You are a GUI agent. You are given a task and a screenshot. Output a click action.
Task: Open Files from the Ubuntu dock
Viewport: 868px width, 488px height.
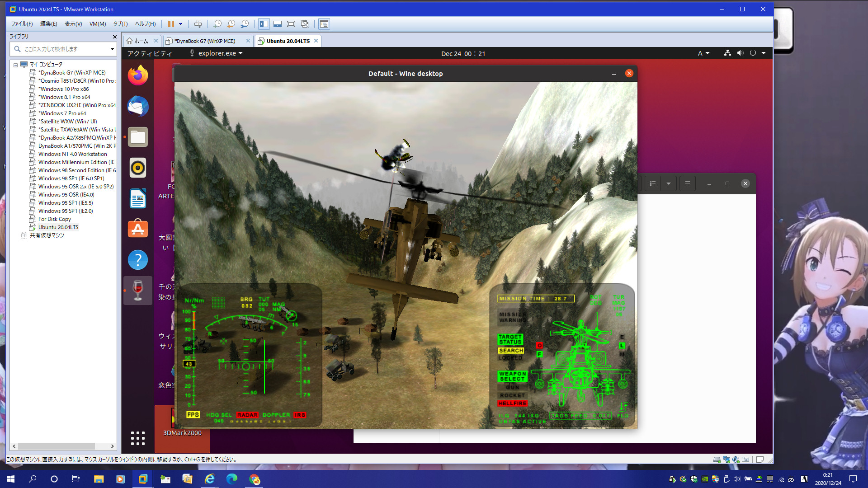138,137
